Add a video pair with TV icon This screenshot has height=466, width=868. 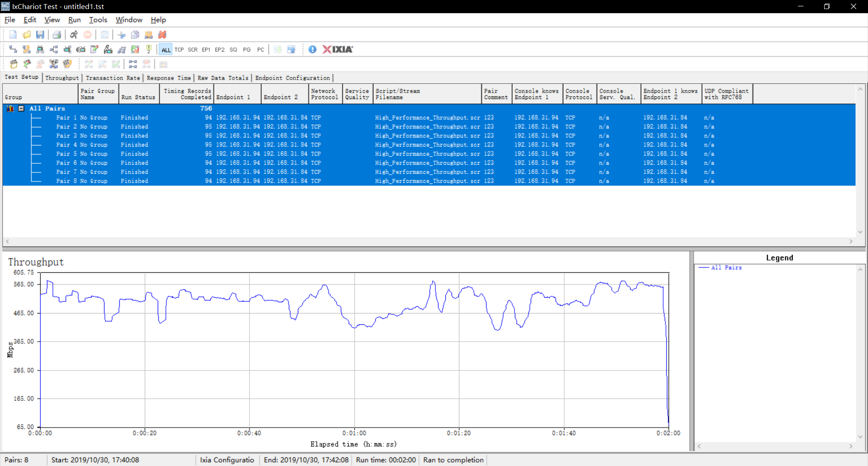pos(40,49)
